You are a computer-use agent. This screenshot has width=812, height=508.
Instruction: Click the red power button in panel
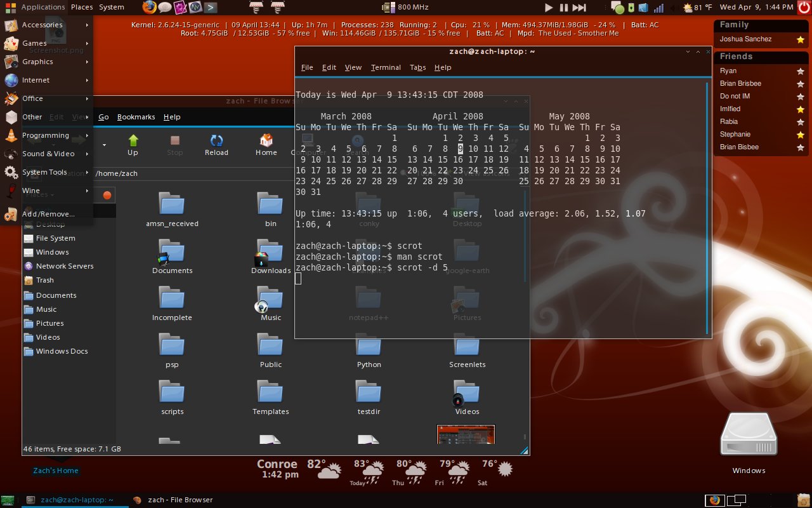tap(804, 7)
